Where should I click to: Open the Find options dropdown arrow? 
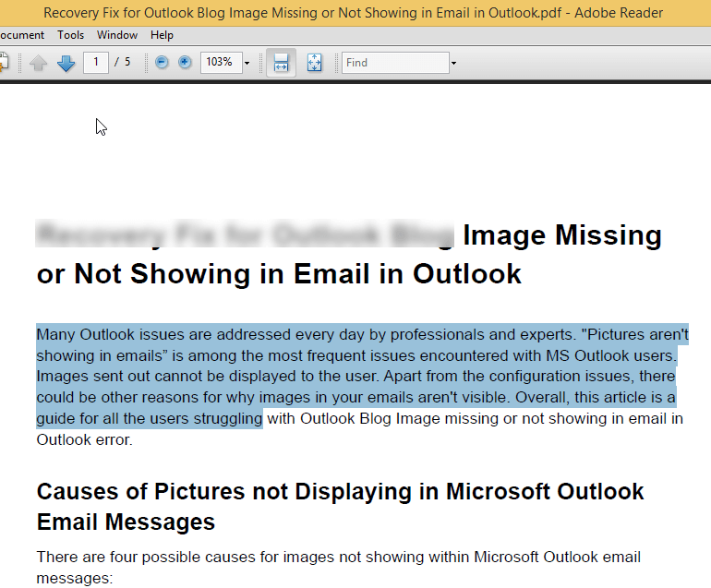[x=453, y=63]
